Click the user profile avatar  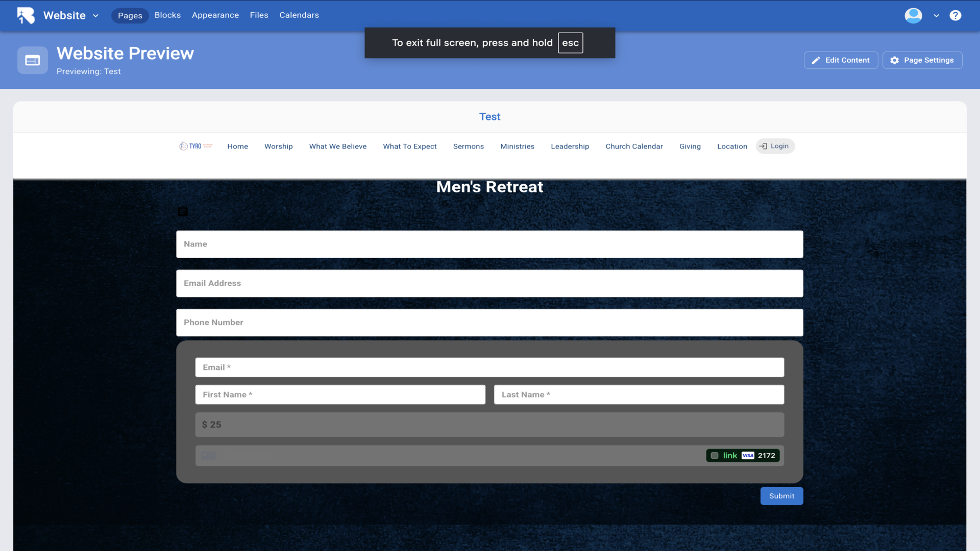(x=913, y=15)
